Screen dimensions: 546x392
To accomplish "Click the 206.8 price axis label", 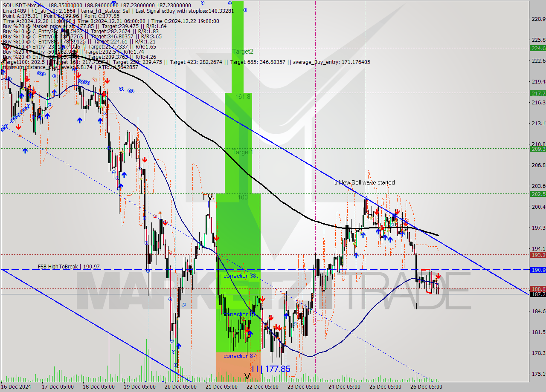I will click(538, 165).
